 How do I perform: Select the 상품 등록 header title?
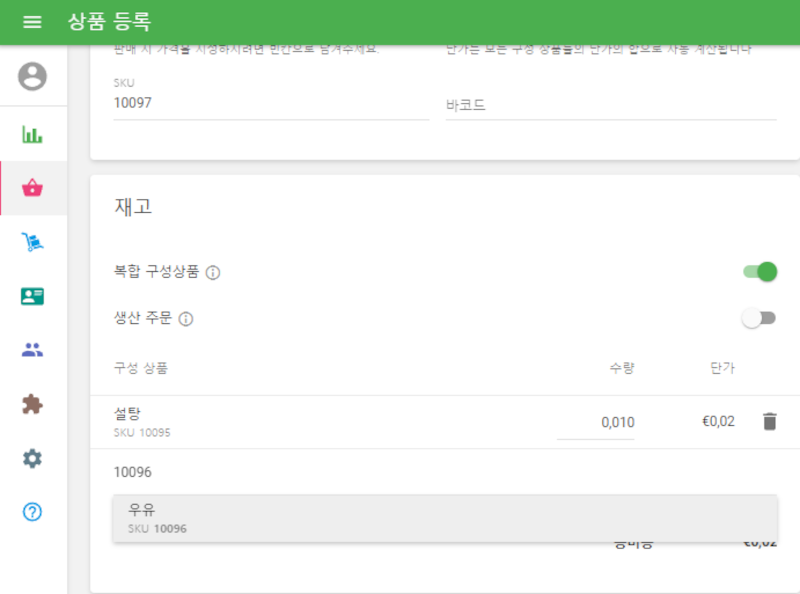109,21
